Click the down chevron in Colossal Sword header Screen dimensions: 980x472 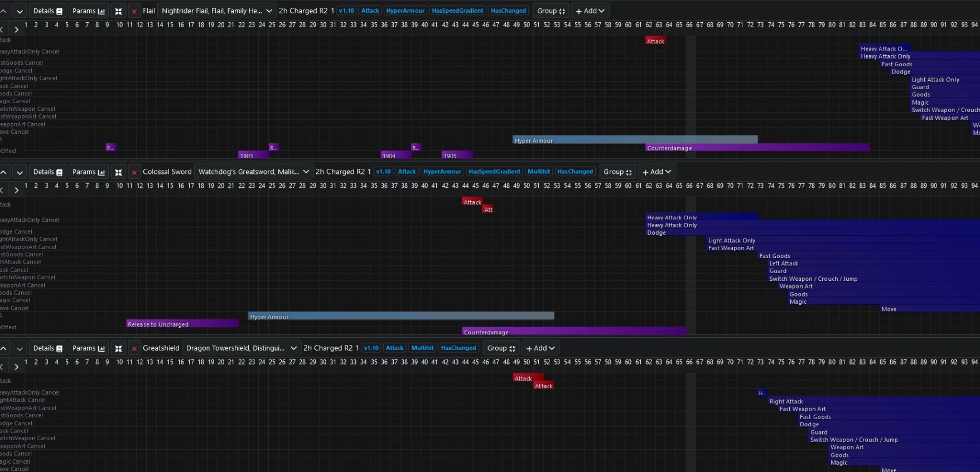click(20, 172)
